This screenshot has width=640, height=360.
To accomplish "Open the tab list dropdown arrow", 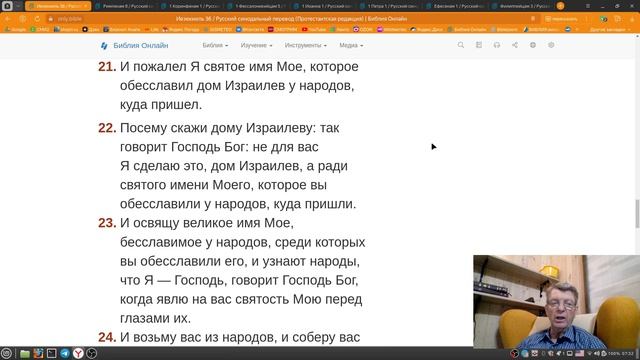I will (18, 6).
